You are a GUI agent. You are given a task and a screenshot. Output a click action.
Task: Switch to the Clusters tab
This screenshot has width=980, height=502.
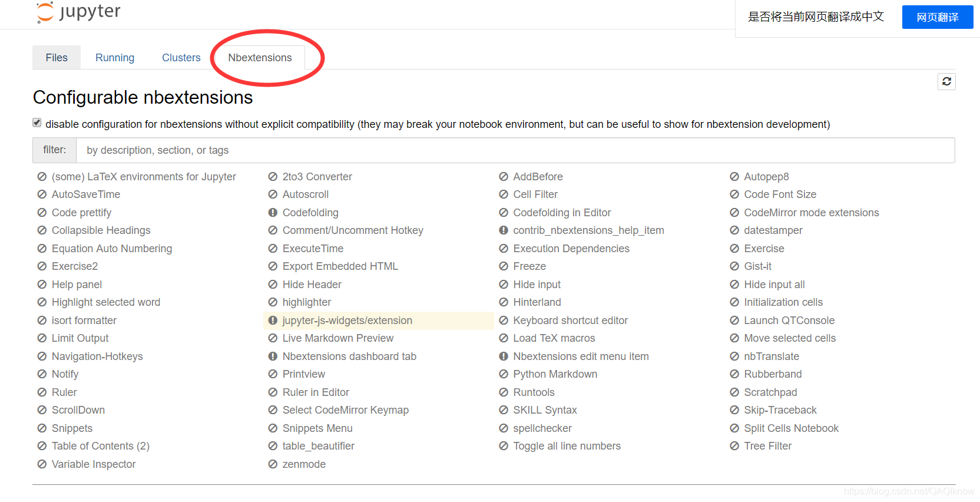(181, 58)
